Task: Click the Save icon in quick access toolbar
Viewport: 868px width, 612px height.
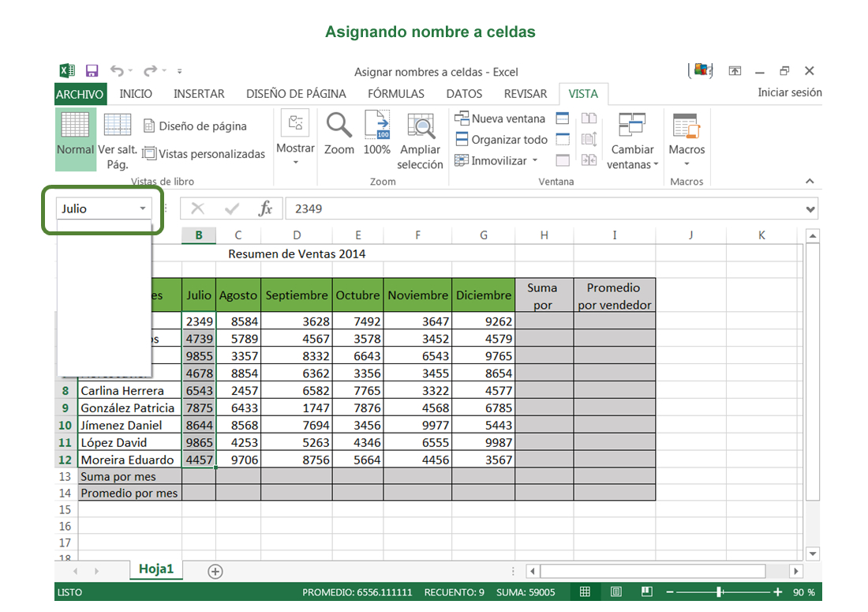Action: pyautogui.click(x=92, y=71)
